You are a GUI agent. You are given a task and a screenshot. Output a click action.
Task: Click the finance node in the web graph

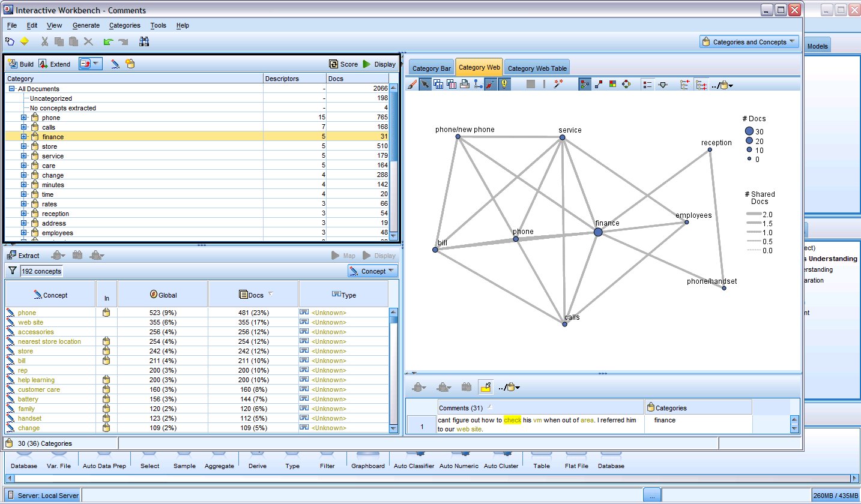598,232
